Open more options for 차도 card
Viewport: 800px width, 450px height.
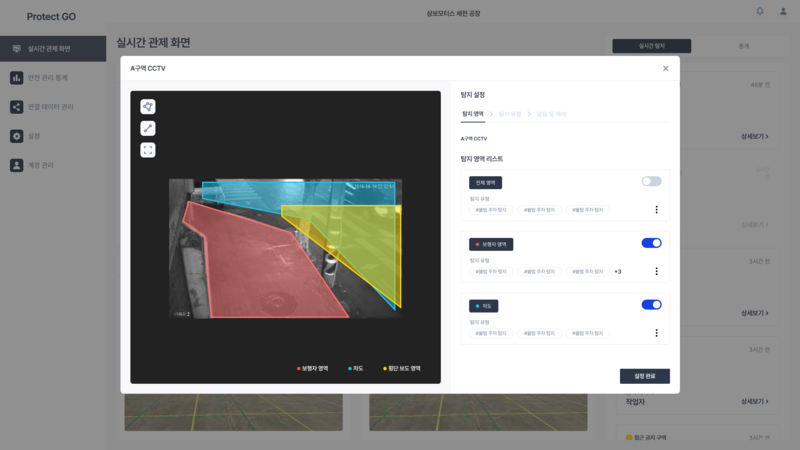656,333
